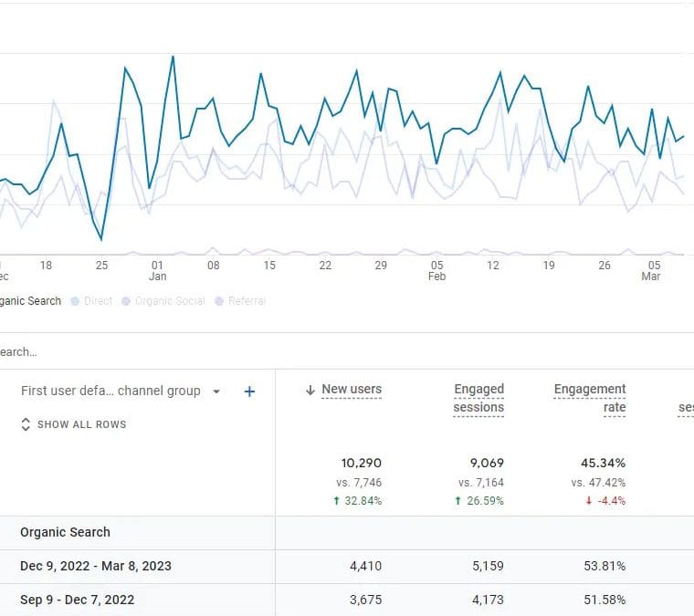Click the dark line's highest peak in early January
Image resolution: width=694 pixels, height=616 pixels.
pos(173,57)
